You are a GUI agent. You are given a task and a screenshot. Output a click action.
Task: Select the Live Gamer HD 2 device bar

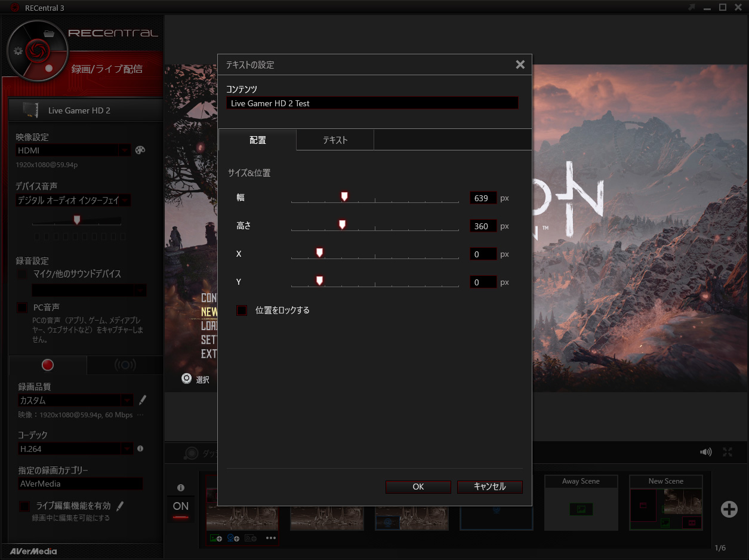86,110
